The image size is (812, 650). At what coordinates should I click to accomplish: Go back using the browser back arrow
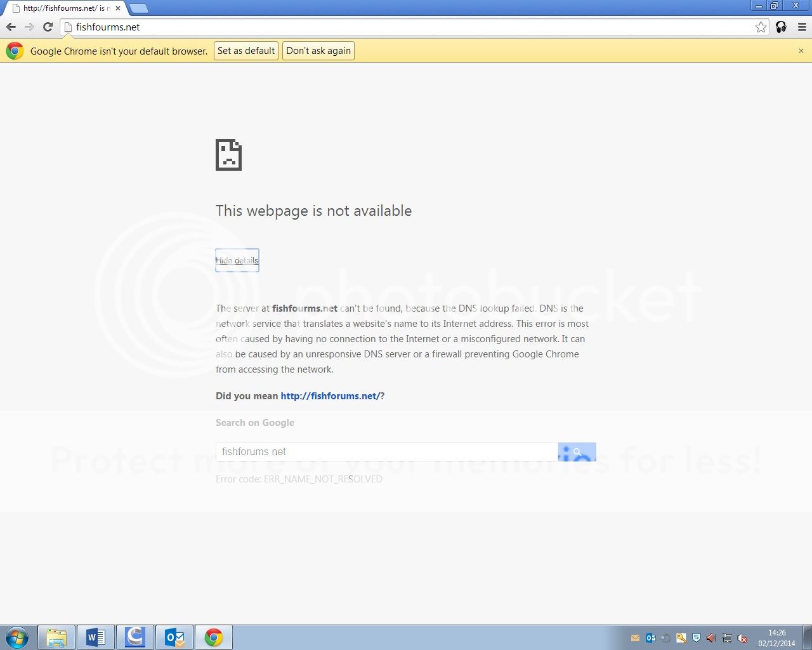tap(11, 27)
